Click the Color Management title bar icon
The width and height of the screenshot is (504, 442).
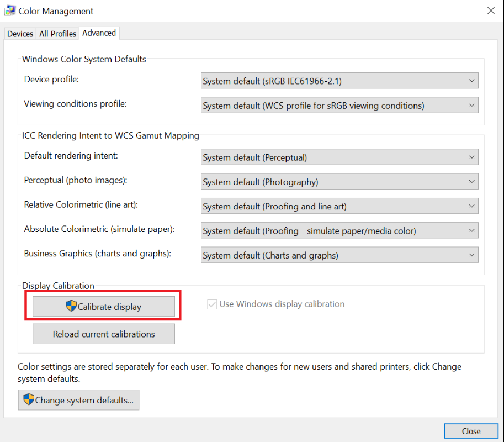(x=9, y=10)
